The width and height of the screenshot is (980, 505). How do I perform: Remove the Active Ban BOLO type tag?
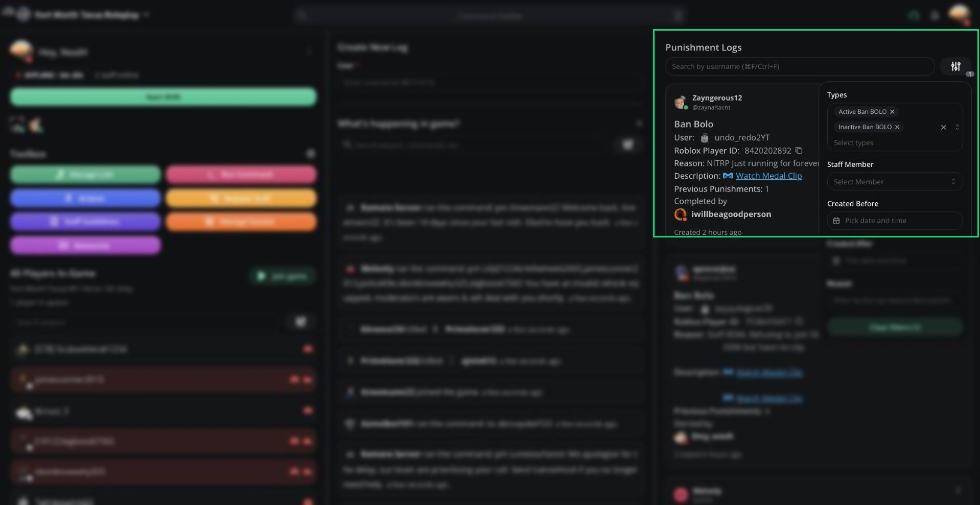(892, 112)
